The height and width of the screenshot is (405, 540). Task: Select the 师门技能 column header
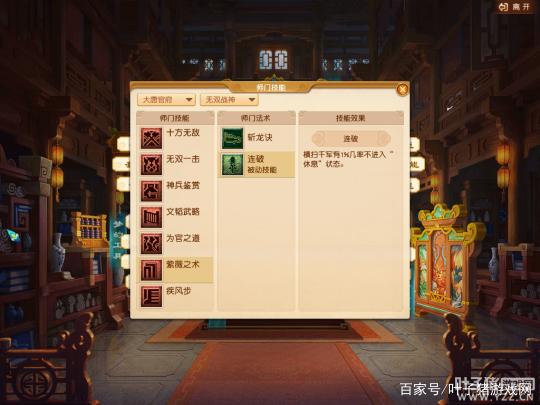coord(175,118)
